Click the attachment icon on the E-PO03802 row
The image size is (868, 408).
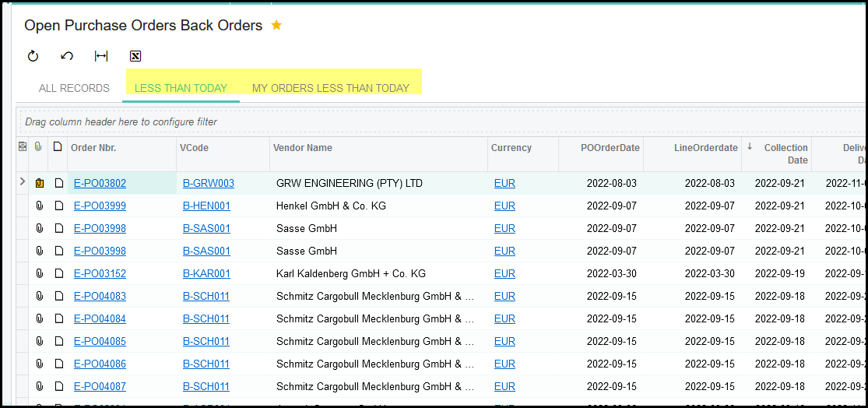pyautogui.click(x=39, y=184)
